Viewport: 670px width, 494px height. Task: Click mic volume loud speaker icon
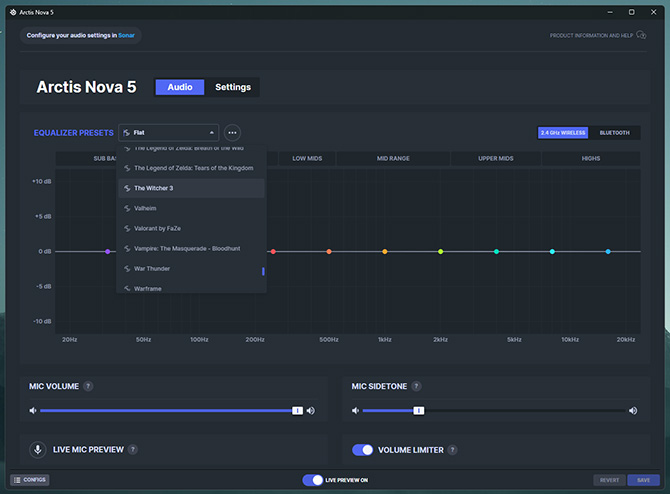click(311, 411)
